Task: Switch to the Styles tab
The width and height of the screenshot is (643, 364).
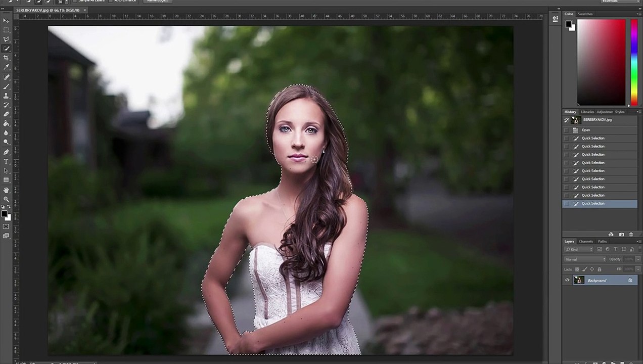Action: coord(620,112)
